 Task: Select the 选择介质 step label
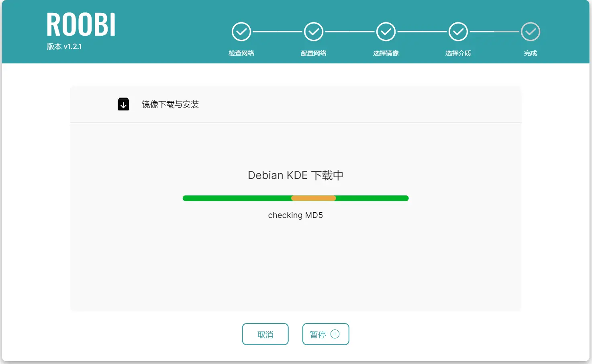click(458, 53)
